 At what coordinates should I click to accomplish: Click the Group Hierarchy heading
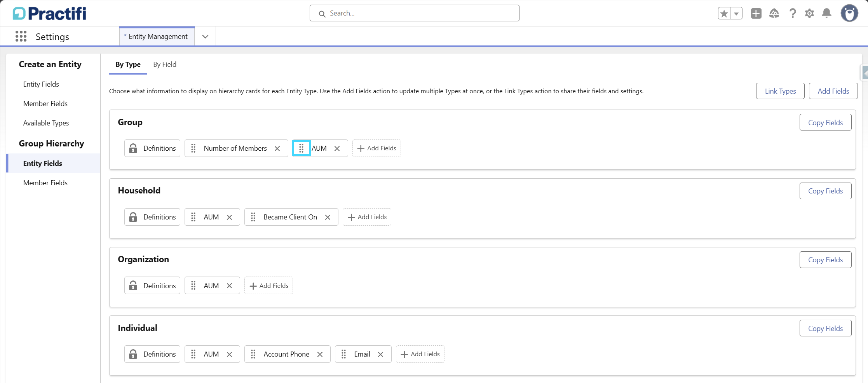click(x=51, y=144)
